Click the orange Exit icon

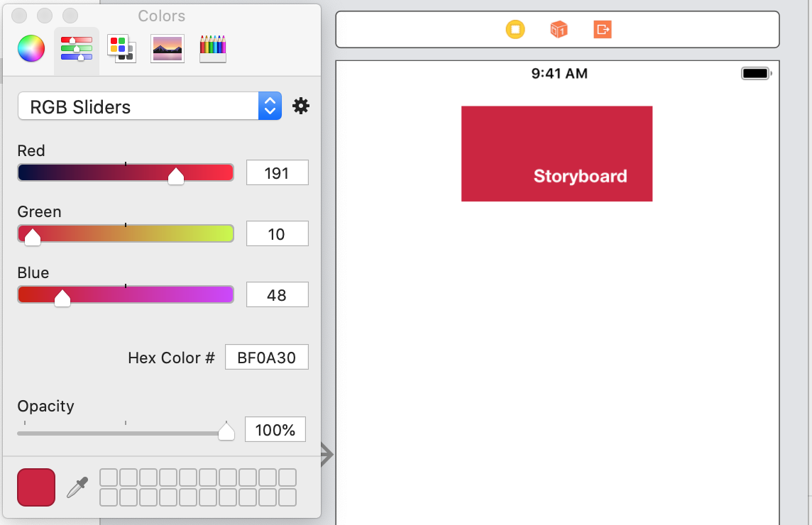[x=603, y=30]
